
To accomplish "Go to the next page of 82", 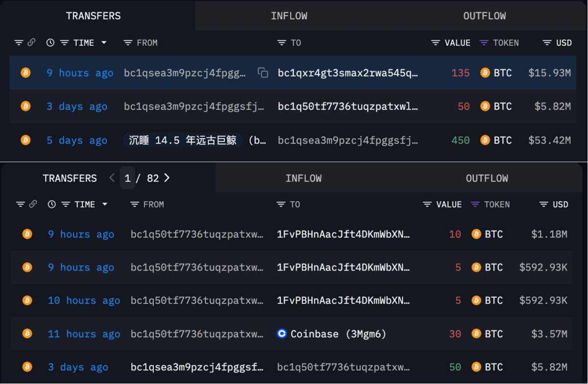I will (167, 178).
